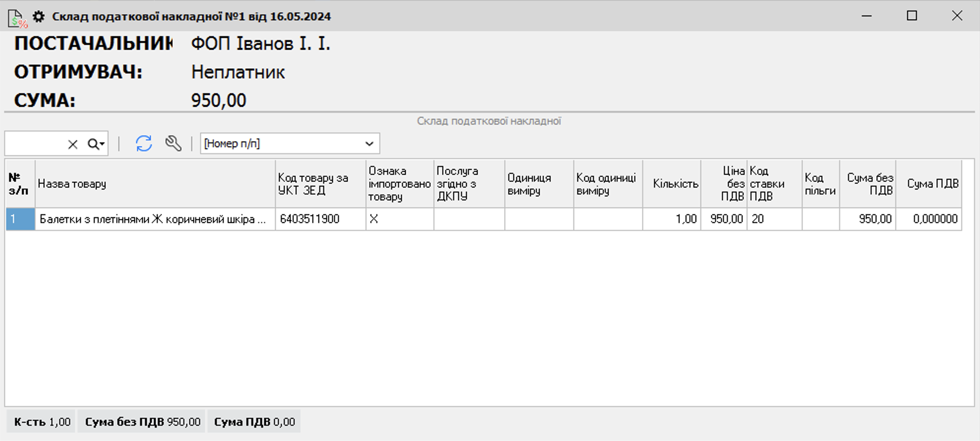Sort by the 'Назва товару' column header
This screenshot has height=441, width=980.
(x=155, y=184)
